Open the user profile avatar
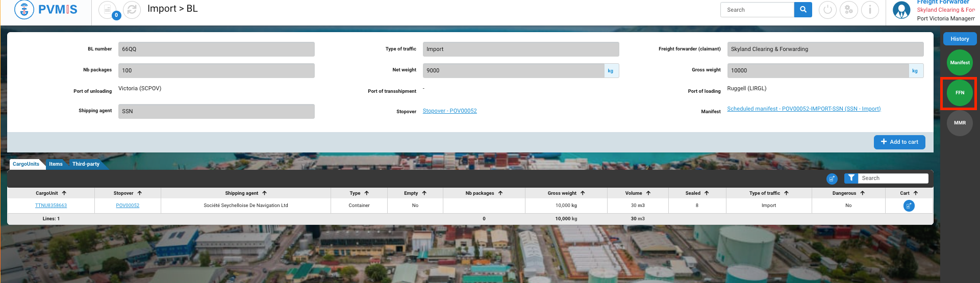The width and height of the screenshot is (980, 283). pyautogui.click(x=901, y=10)
